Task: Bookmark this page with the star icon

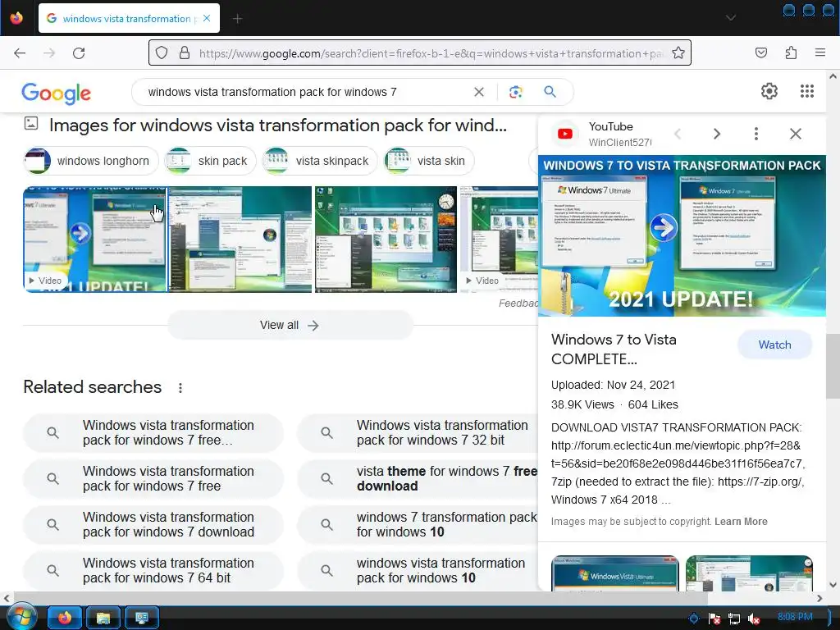Action: [678, 53]
